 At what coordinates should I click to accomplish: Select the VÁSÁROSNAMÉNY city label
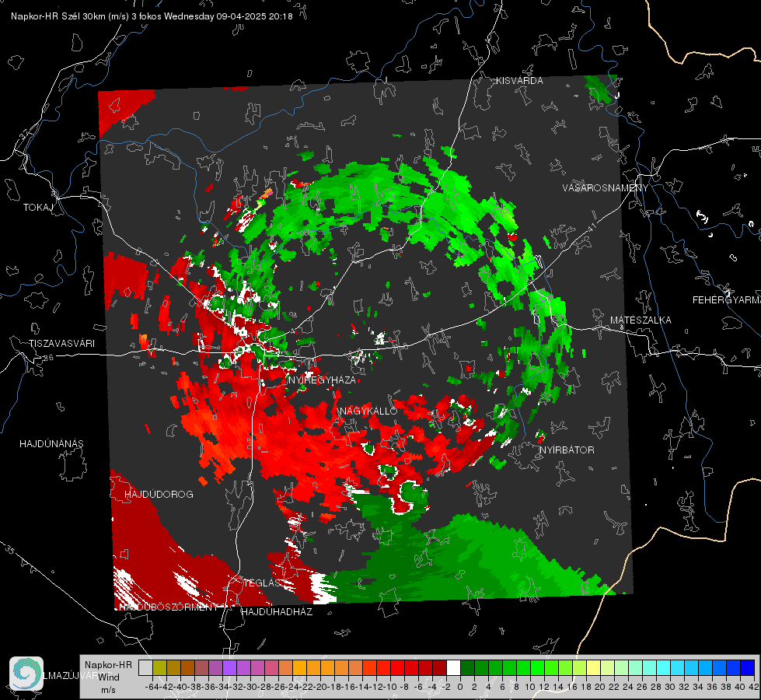coord(606,188)
